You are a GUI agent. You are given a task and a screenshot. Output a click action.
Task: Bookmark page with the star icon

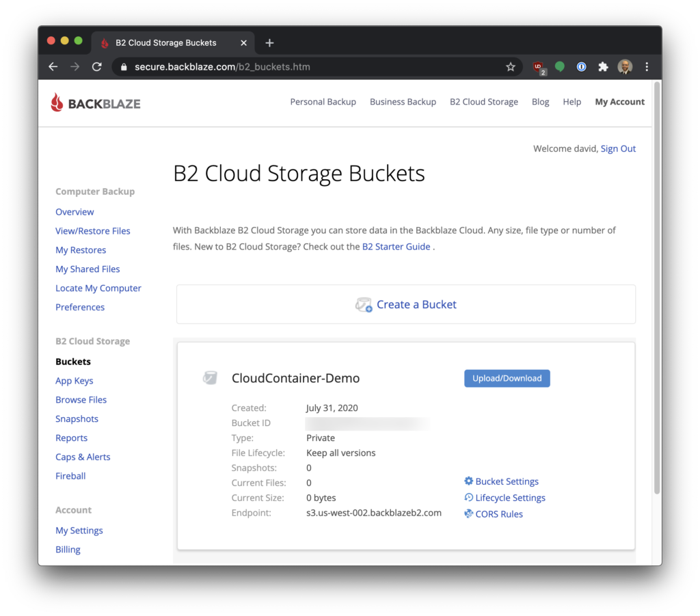coord(510,67)
